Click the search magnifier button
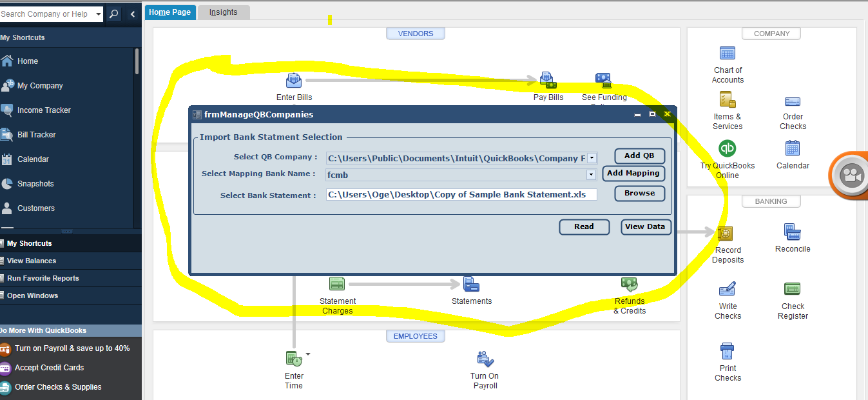868x400 pixels. click(113, 14)
